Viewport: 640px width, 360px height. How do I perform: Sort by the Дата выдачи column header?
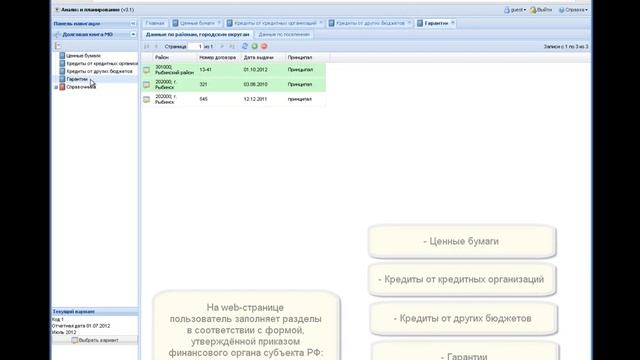263,58
